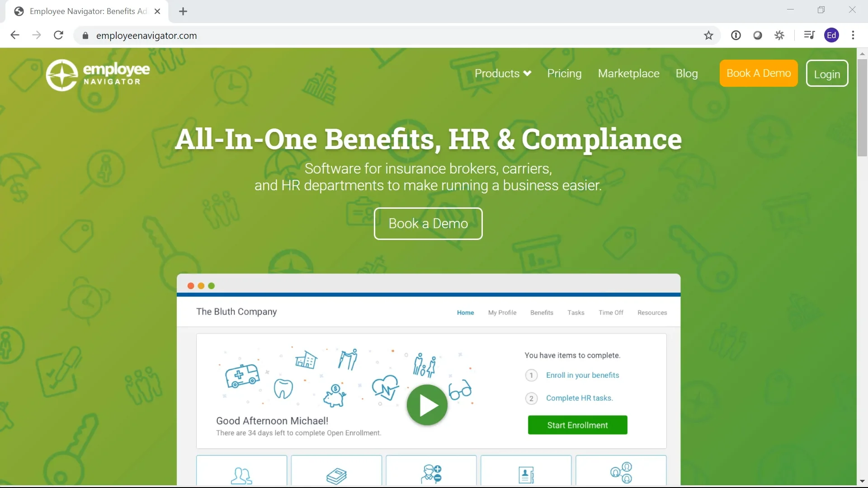Open the Pricing page from navigation

pyautogui.click(x=564, y=73)
